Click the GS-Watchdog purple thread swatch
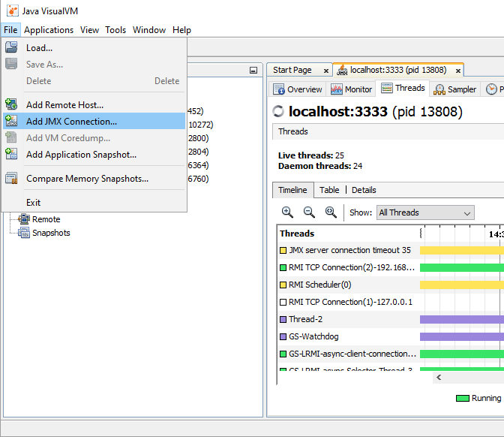 pos(283,336)
